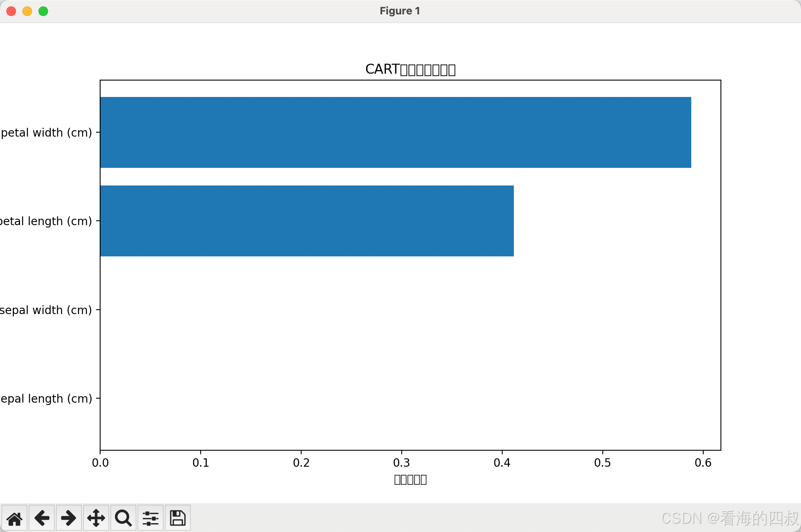Viewport: 801px width, 532px height.
Task: Click the 0.6 x-axis tick label
Action: 703,463
